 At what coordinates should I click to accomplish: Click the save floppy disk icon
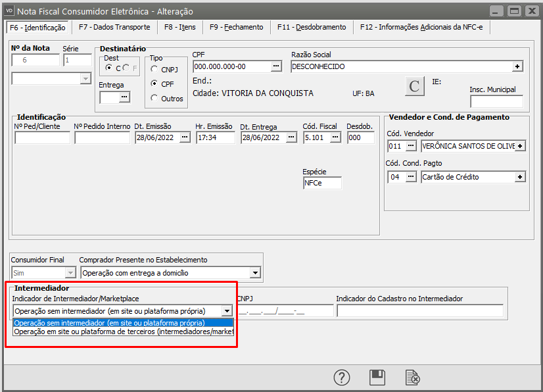tap(377, 378)
